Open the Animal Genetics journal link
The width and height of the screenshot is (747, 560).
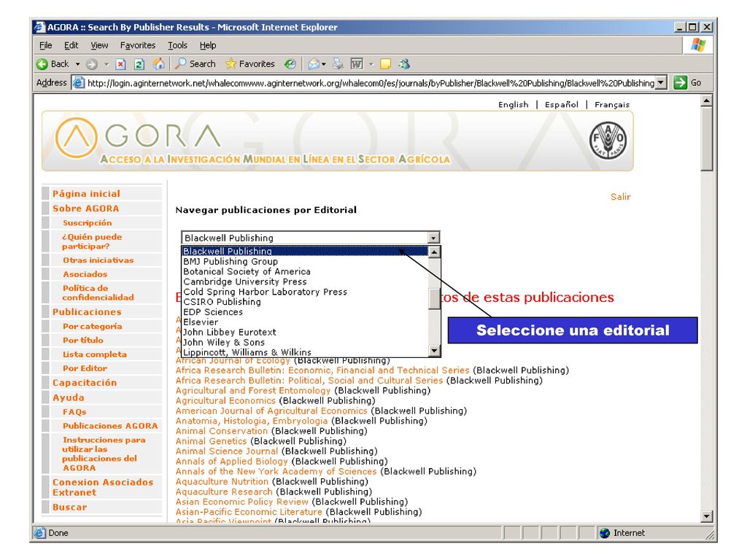(211, 441)
